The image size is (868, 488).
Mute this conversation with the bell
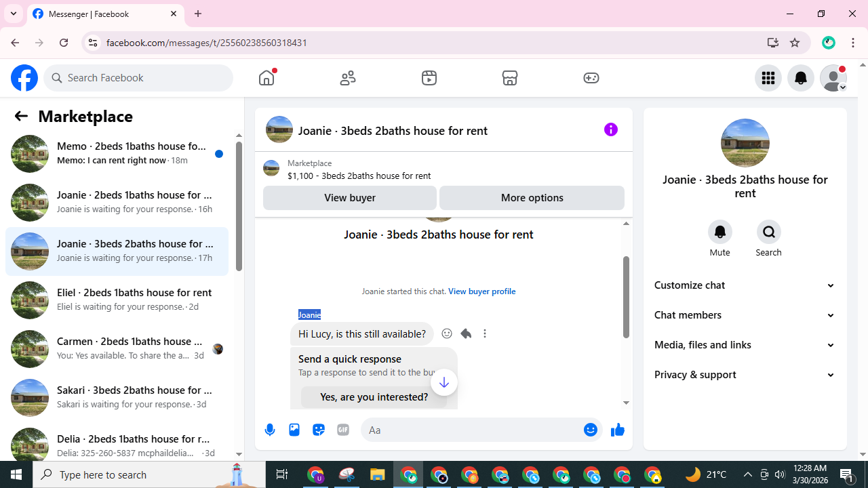click(x=720, y=232)
